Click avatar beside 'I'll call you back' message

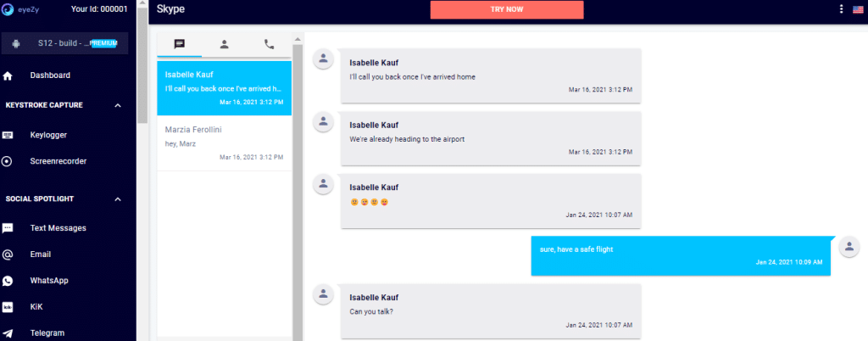(323, 59)
